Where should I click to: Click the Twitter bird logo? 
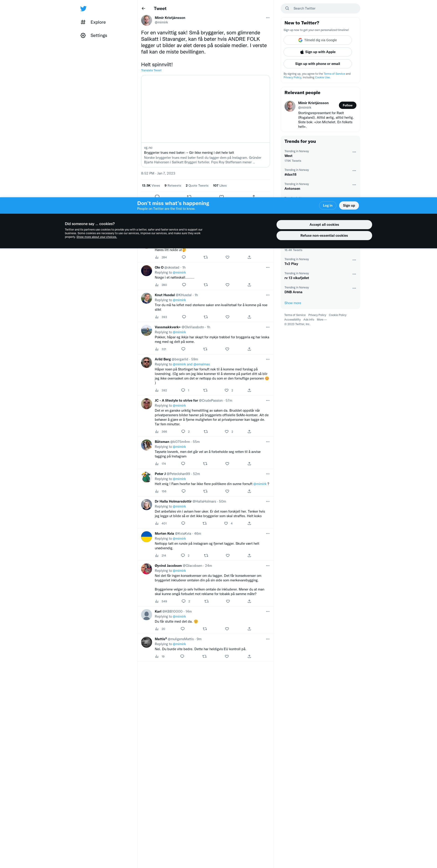(x=83, y=9)
